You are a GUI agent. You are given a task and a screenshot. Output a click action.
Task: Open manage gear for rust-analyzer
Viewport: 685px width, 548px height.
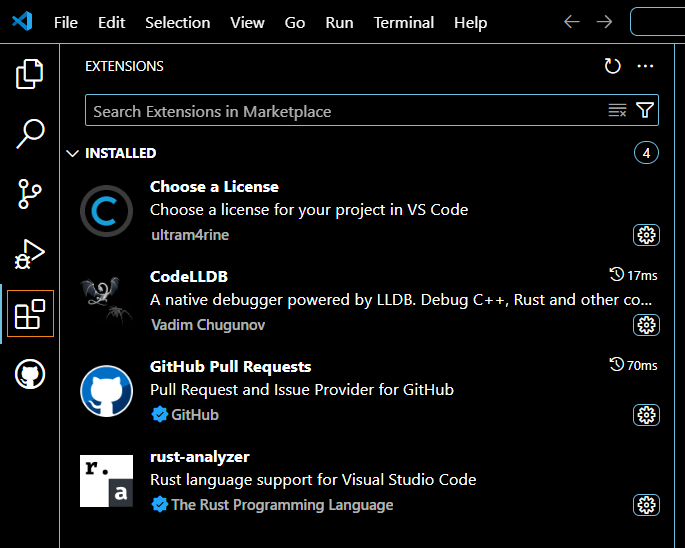click(x=646, y=505)
